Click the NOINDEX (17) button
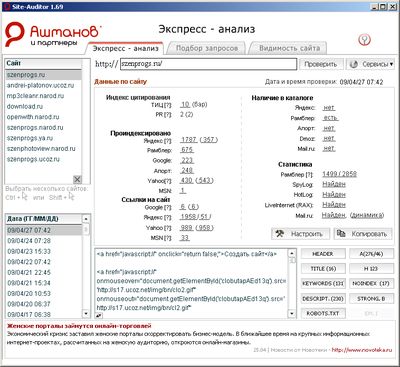Image resolution: width=400 pixels, height=367 pixels. coord(371,283)
